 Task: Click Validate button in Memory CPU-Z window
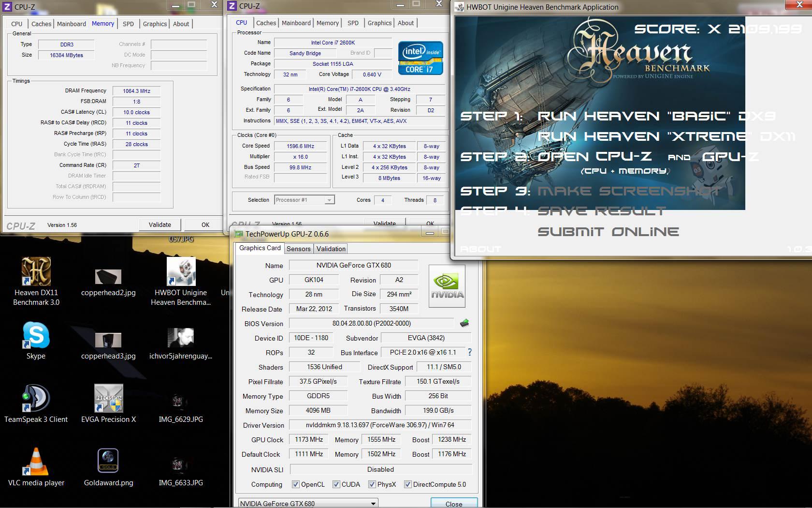(160, 224)
